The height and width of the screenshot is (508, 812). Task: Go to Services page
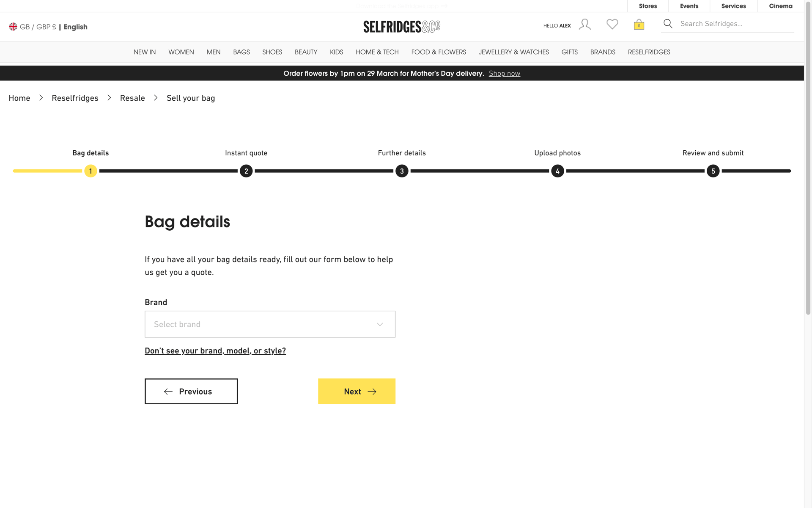(x=733, y=6)
